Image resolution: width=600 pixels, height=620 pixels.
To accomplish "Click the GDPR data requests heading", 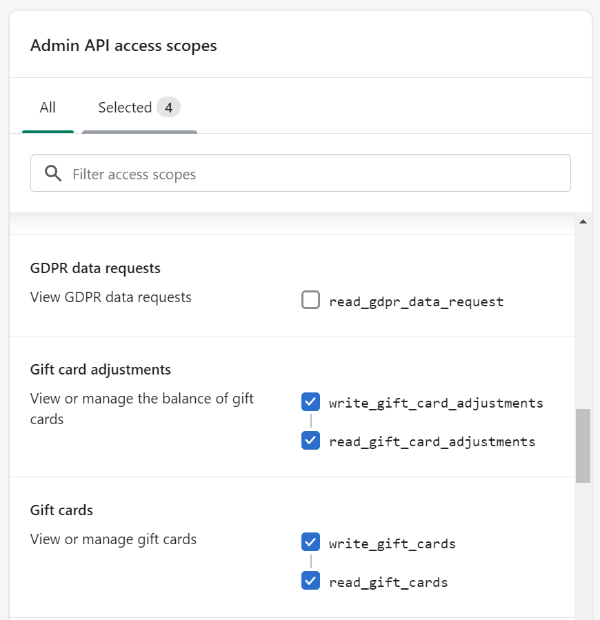I will (x=95, y=268).
